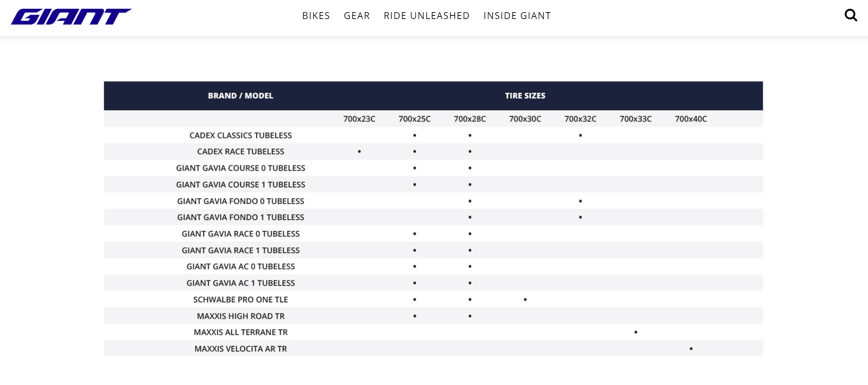868x385 pixels.
Task: Select the 700x28C size column label
Action: 470,119
